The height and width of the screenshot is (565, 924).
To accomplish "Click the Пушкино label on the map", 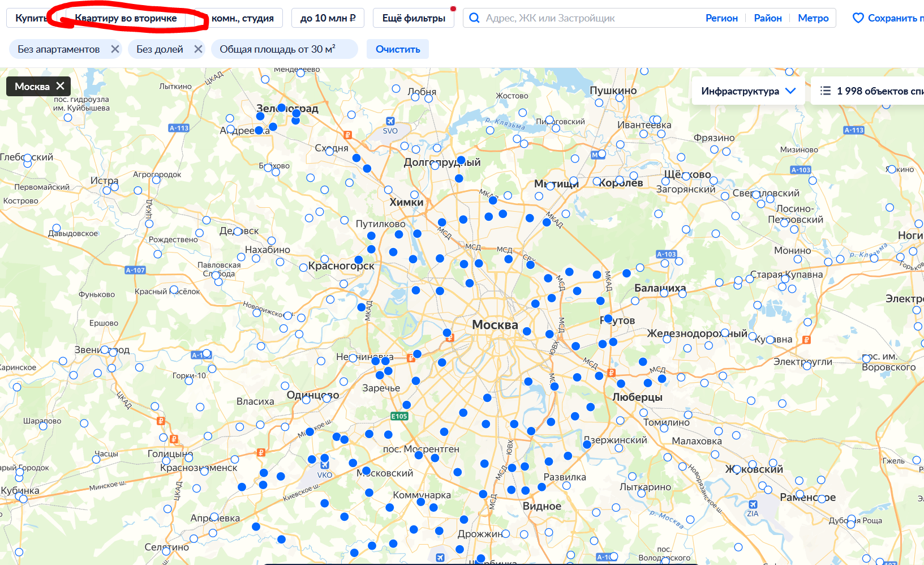I will click(x=613, y=91).
